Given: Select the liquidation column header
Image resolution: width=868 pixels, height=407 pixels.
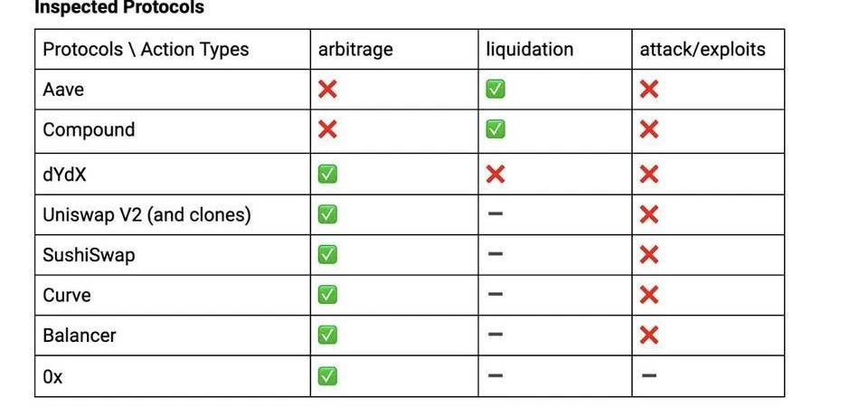Looking at the screenshot, I should [530, 49].
